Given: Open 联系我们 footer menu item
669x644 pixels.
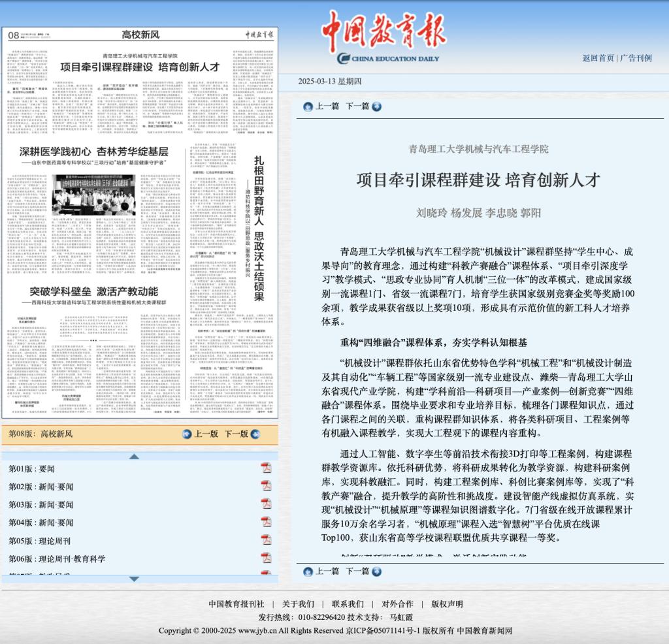Looking at the screenshot, I should coord(348,604).
